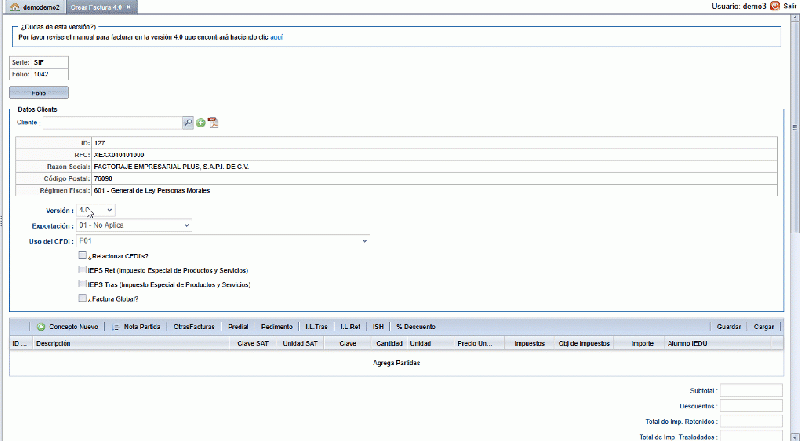Click the Concepto Nuevo green icon
This screenshot has height=441, width=800.
[41, 327]
